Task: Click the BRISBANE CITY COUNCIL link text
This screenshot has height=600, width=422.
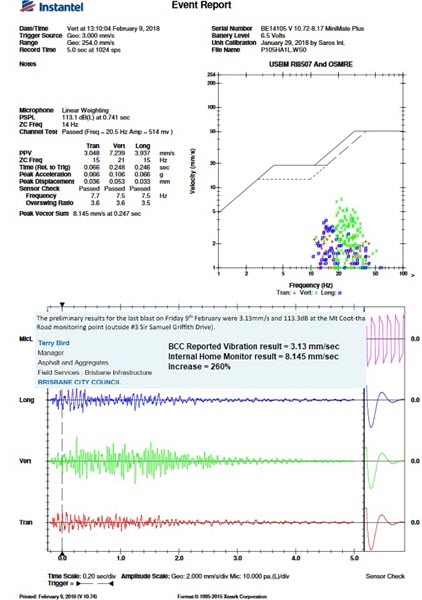Action: (79, 382)
